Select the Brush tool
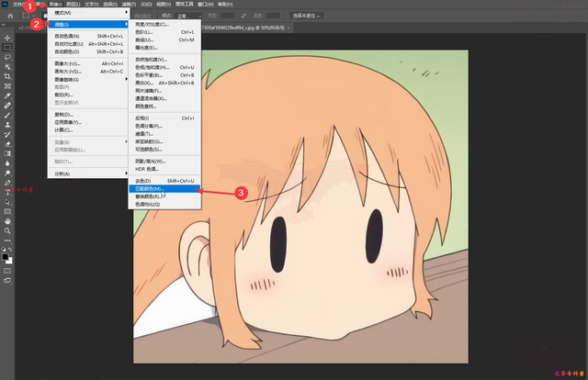The width and height of the screenshot is (588, 380). click(7, 114)
